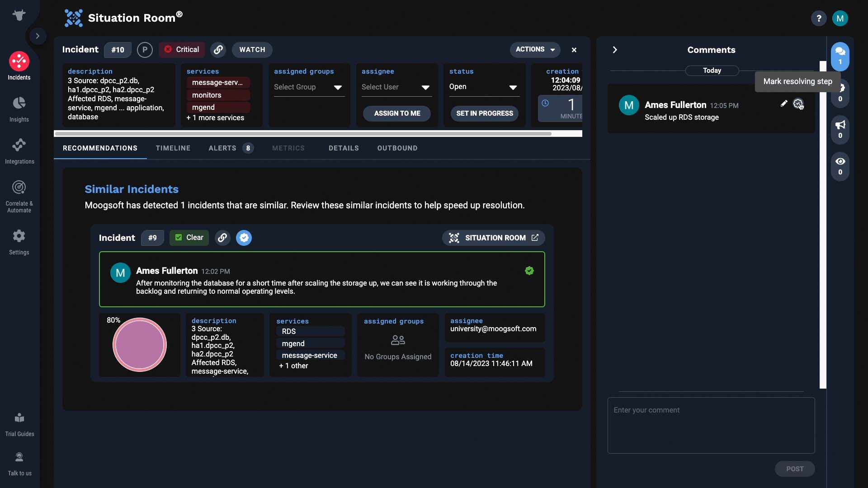Image resolution: width=868 pixels, height=488 pixels.
Task: Switch to the METRICS tab
Action: (288, 148)
